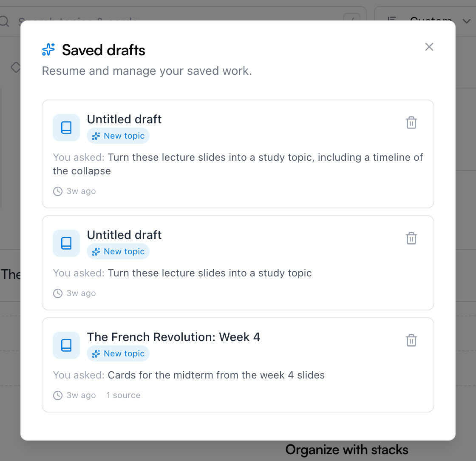
Task: Click the book icon of the French Revolution draft
Action: pos(66,345)
